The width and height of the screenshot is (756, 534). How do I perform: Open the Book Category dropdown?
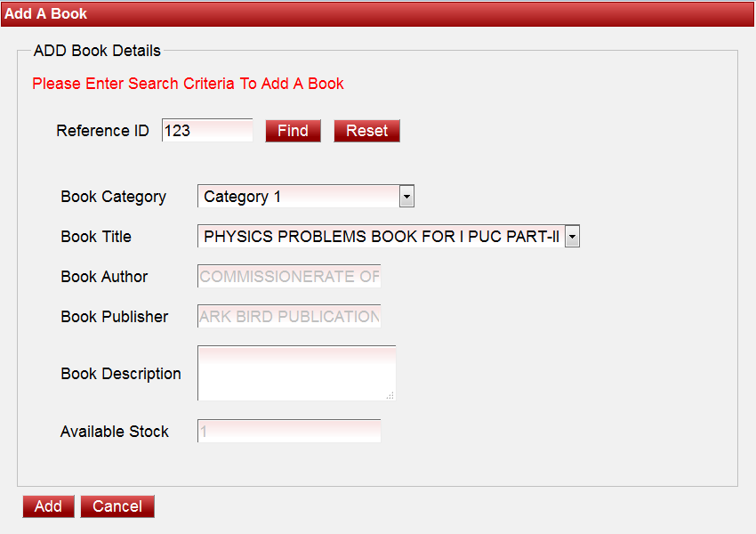pos(306,197)
